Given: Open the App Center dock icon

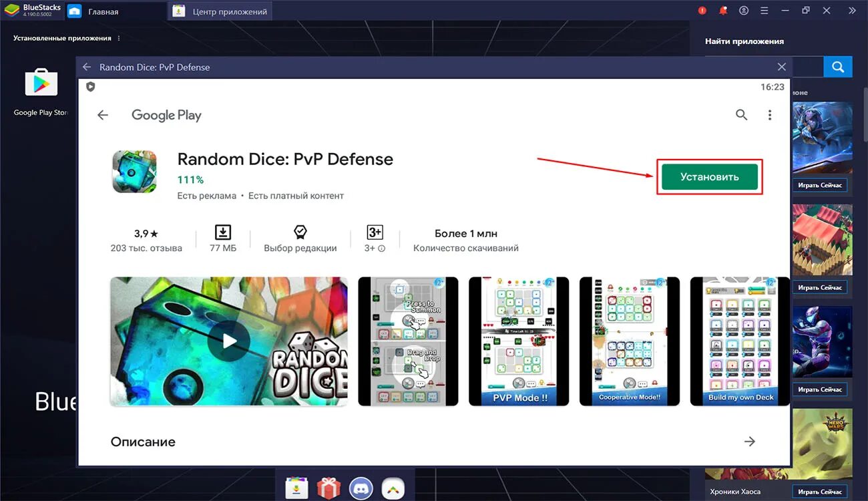Looking at the screenshot, I should click(x=296, y=489).
